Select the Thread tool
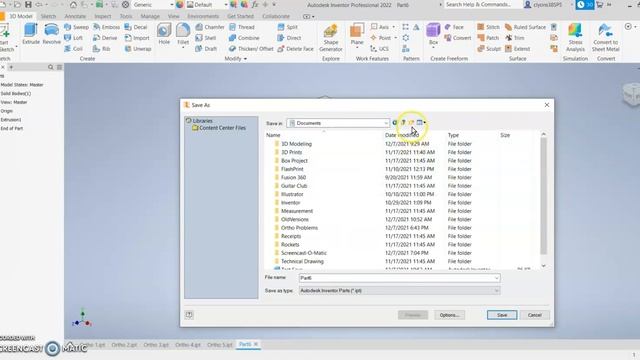This screenshot has width=640, height=360. pos(242,27)
